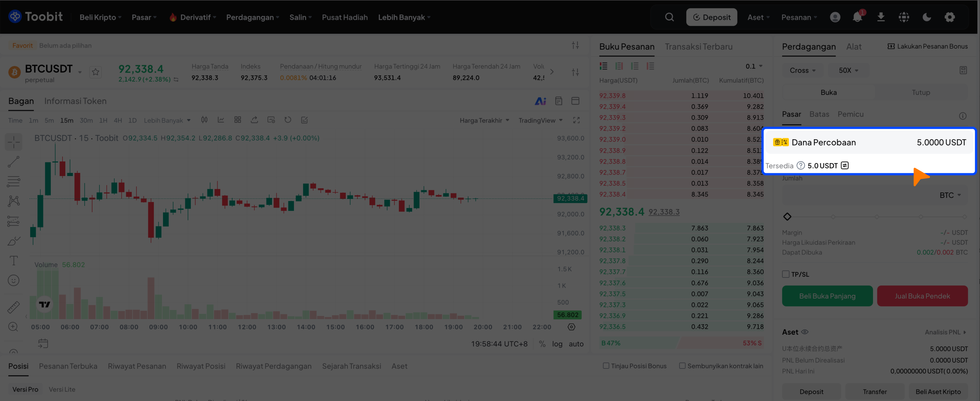Open the calculator icon in trading panel
This screenshot has width=980, height=401.
point(963,70)
